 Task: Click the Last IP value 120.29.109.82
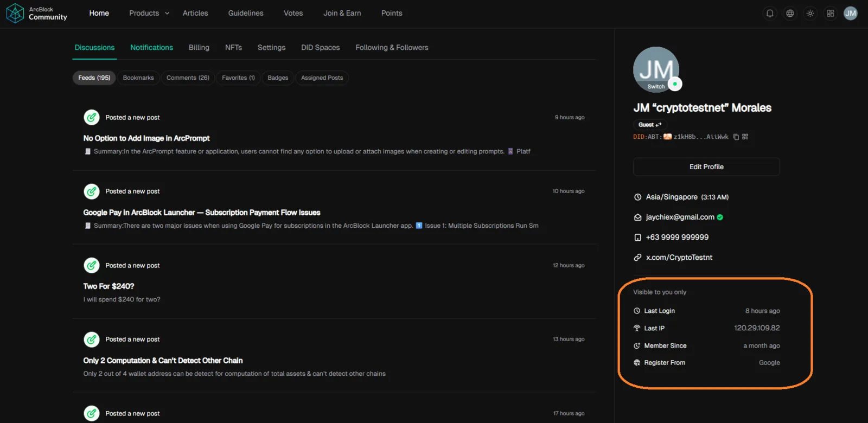tap(757, 328)
